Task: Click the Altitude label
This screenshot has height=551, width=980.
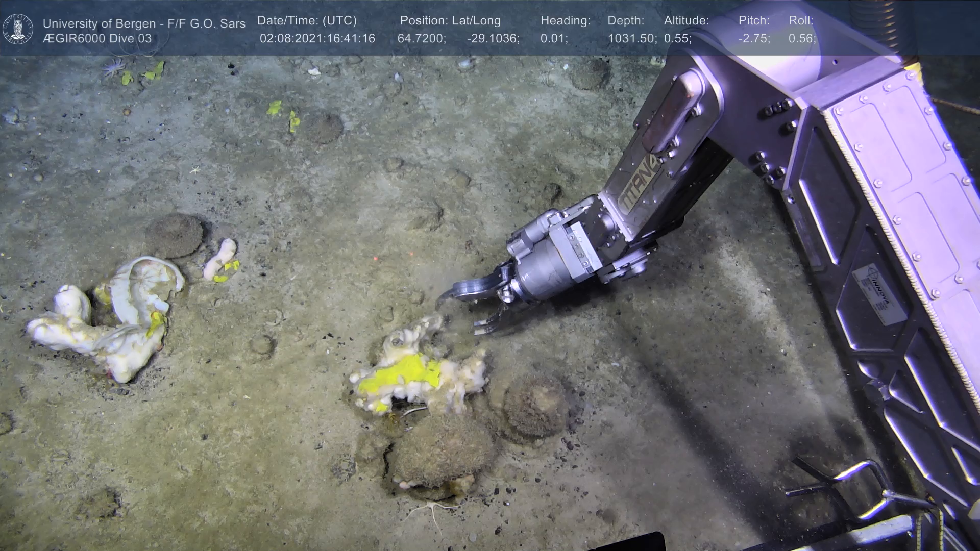Action: (687, 21)
